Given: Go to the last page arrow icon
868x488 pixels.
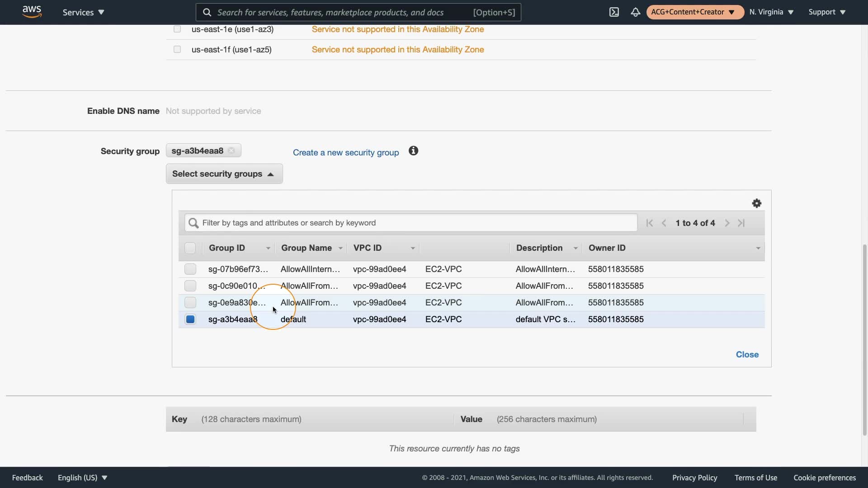Looking at the screenshot, I should pos(741,223).
